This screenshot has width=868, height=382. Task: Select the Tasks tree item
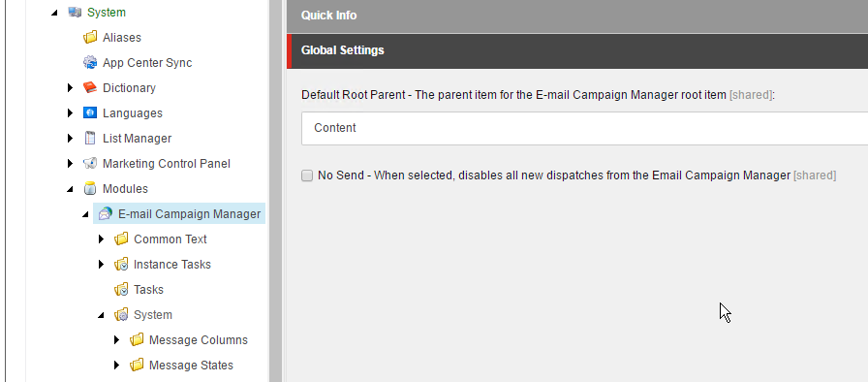[x=148, y=290]
